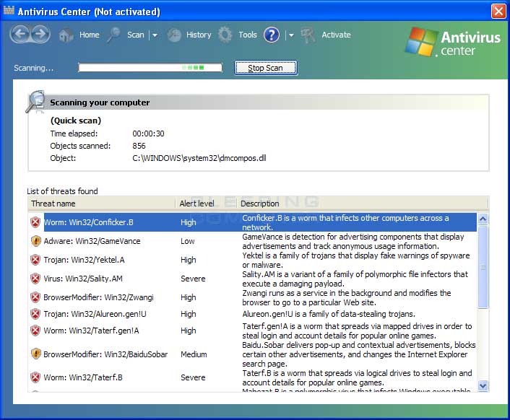Click Severe alert level for Sality.AM
The image size is (510, 420).
pyautogui.click(x=193, y=279)
